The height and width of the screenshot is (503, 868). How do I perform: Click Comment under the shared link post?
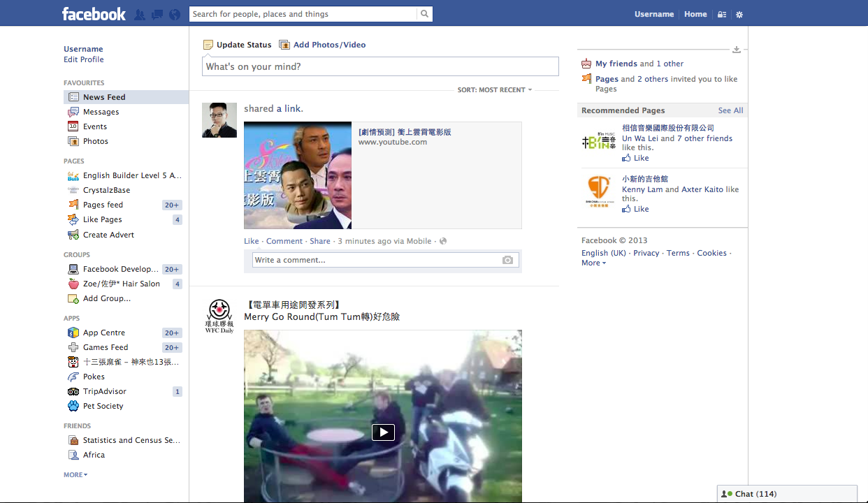tap(284, 241)
